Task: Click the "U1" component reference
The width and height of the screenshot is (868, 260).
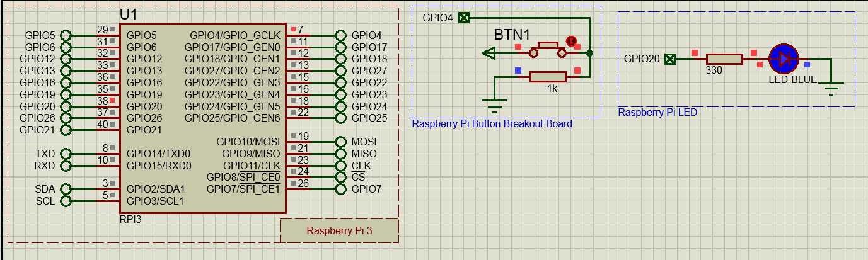Action: [128, 14]
